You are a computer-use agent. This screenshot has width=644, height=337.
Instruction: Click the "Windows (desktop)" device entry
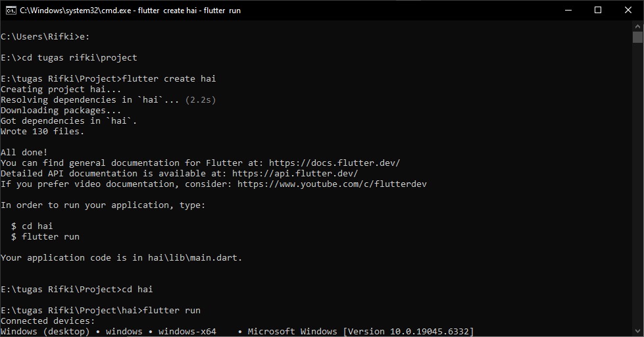(45, 331)
